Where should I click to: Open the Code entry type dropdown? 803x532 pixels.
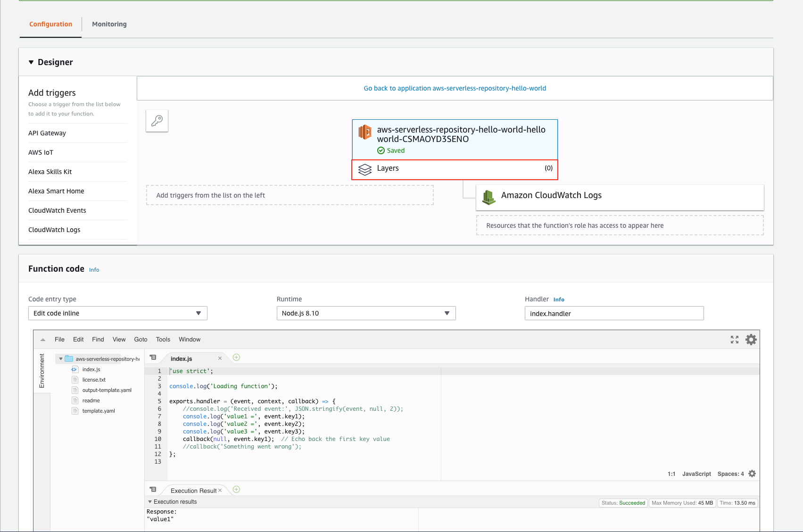pos(118,313)
